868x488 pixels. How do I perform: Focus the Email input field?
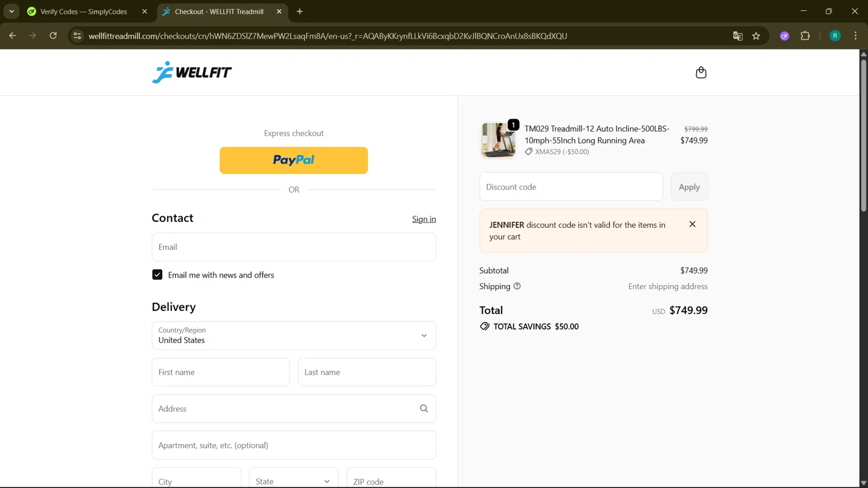pyautogui.click(x=294, y=247)
